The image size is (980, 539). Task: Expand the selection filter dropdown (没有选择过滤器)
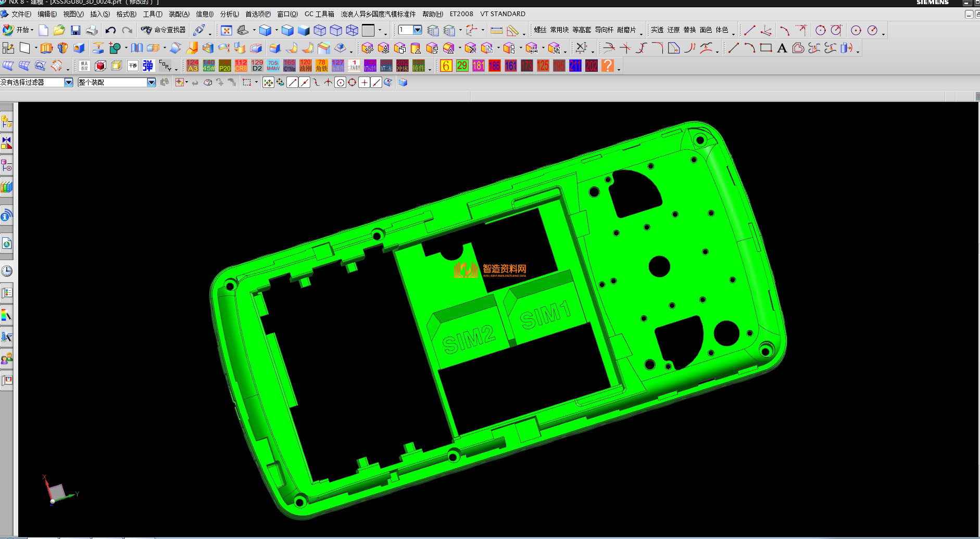tap(68, 82)
